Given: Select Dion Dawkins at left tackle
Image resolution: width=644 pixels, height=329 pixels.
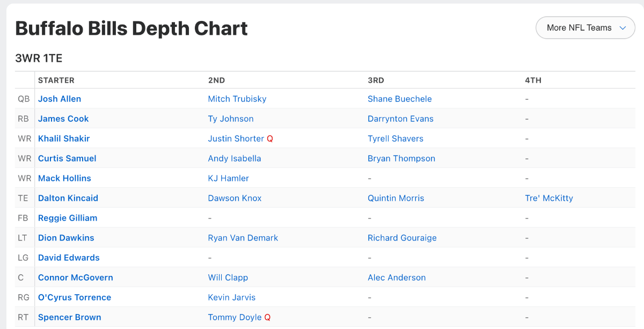Looking at the screenshot, I should click(x=66, y=238).
